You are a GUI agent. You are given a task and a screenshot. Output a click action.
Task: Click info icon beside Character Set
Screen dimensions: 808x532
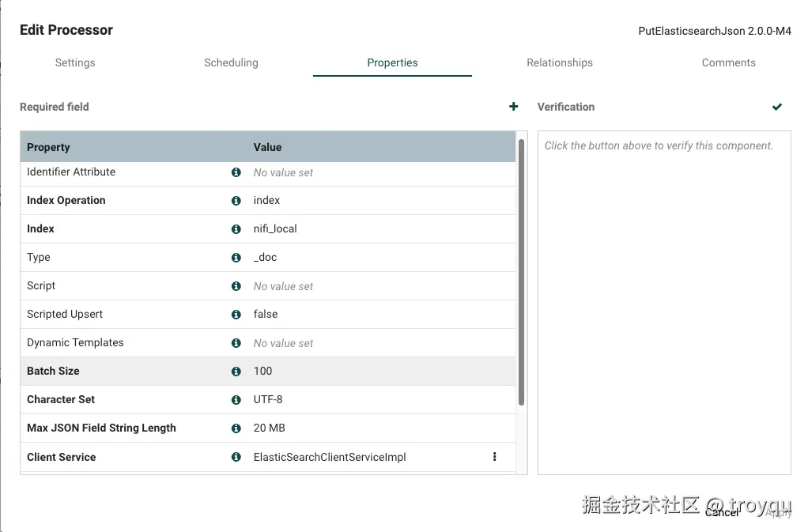(x=236, y=400)
